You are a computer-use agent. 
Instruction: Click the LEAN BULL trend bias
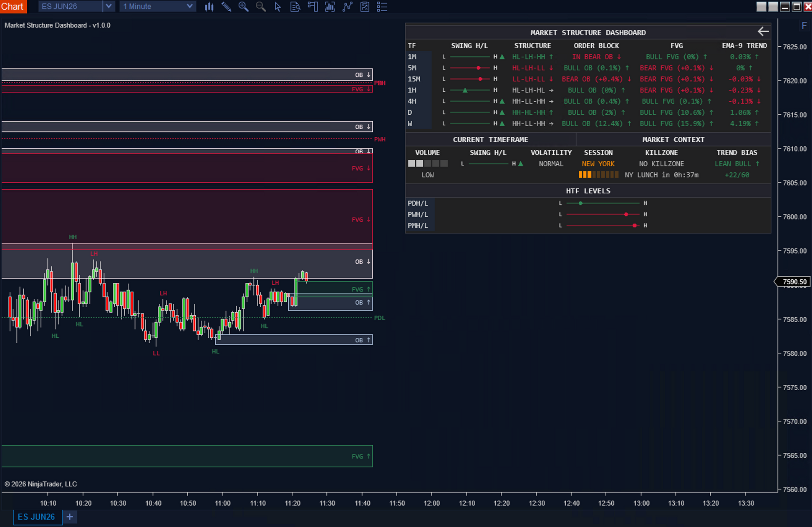click(x=737, y=164)
